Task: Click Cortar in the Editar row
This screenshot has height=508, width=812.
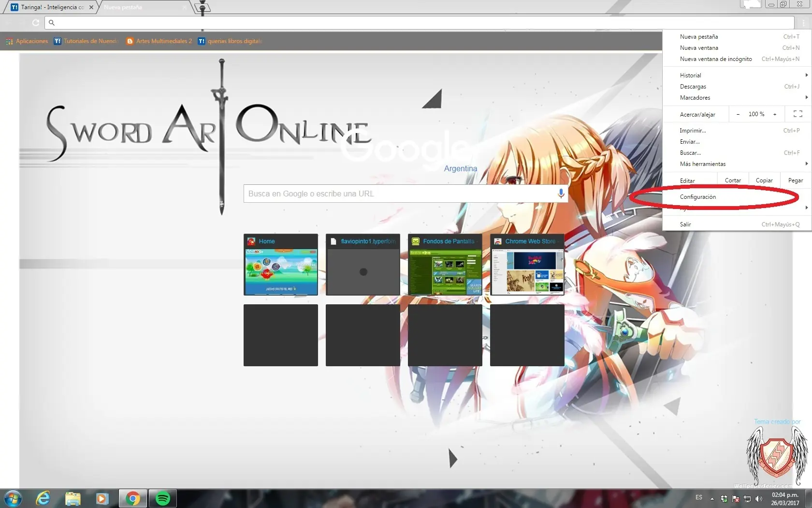Action: click(x=733, y=180)
